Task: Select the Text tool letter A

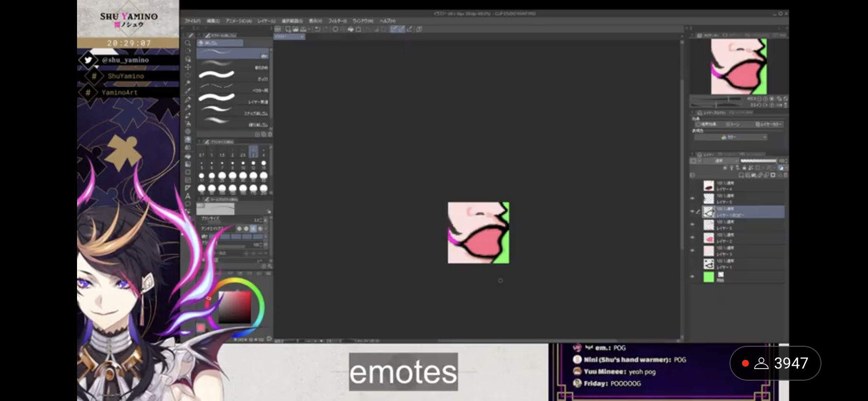Action: click(x=188, y=196)
